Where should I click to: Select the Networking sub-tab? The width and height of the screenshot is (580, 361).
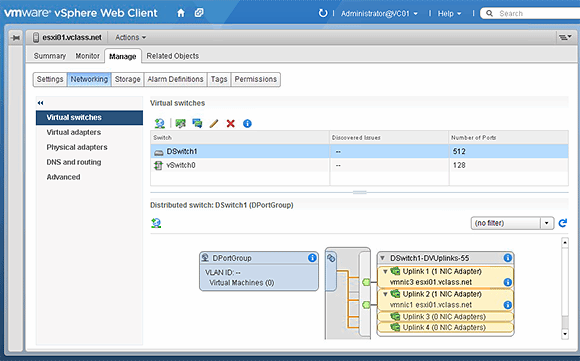(x=89, y=79)
